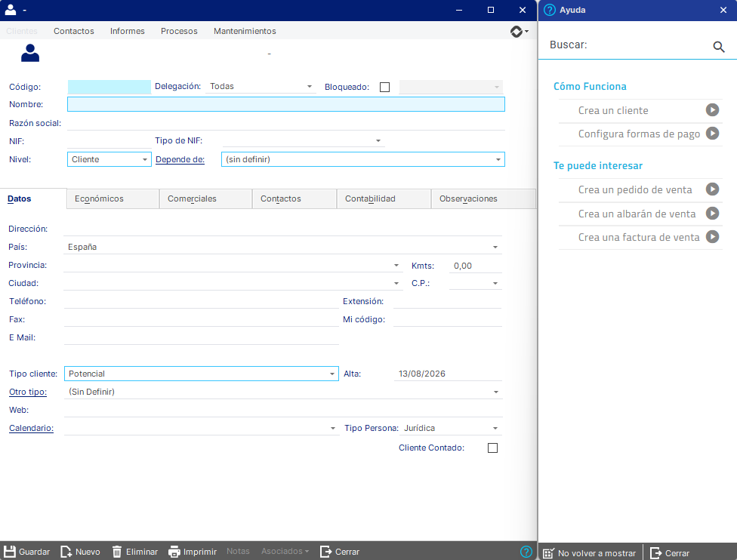The width and height of the screenshot is (737, 560).
Task: Click the Mi código input field
Action: point(448,320)
